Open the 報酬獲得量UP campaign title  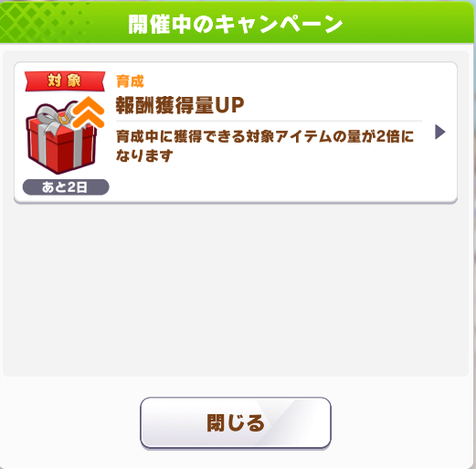(180, 105)
